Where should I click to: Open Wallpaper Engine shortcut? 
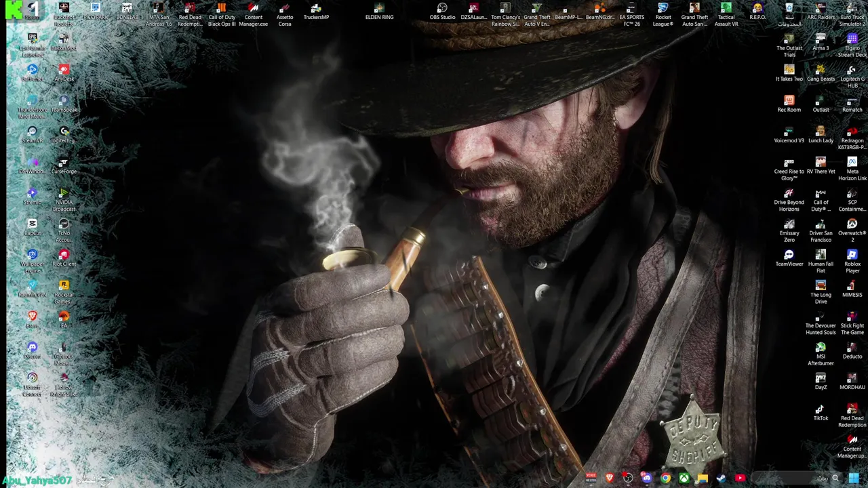[32, 262]
